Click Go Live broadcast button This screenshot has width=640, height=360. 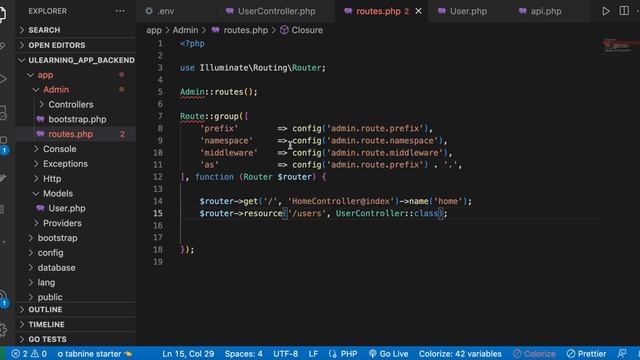389,354
